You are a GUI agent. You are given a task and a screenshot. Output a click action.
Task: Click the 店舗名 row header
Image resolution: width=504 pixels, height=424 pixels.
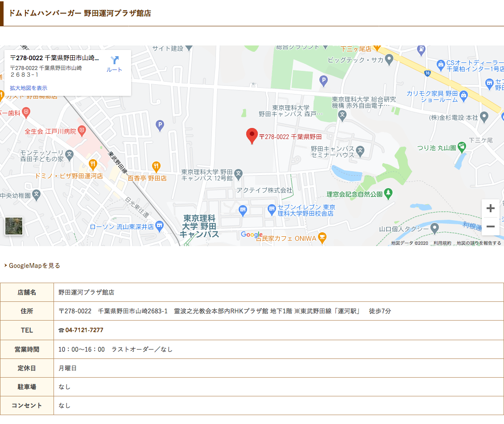[27, 292]
